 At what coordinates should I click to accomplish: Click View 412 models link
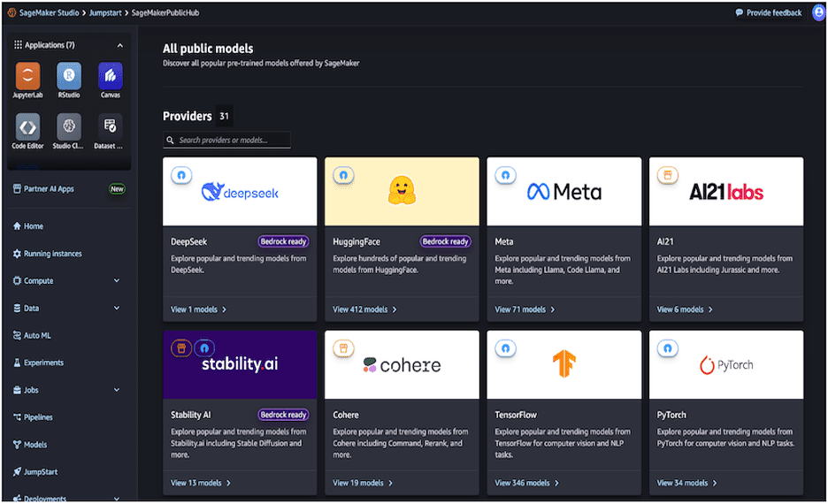[364, 309]
